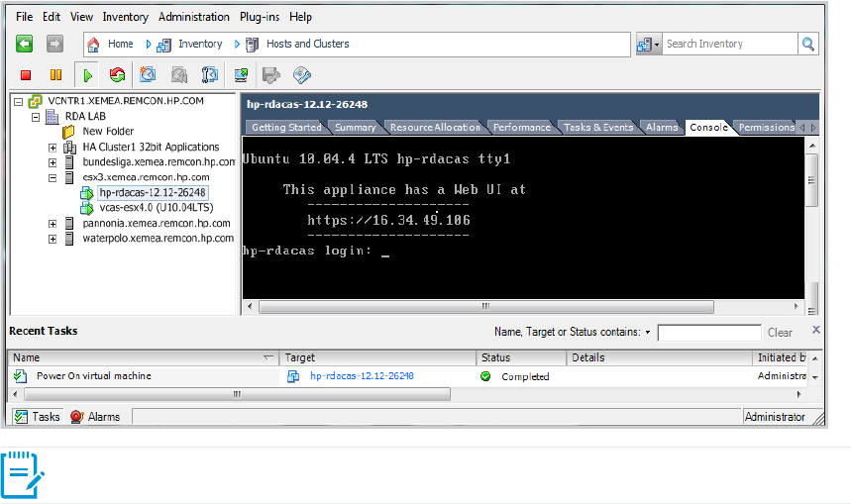Take a snapshot with the camera-clock icon
This screenshot has width=851, height=504.
tap(148, 75)
